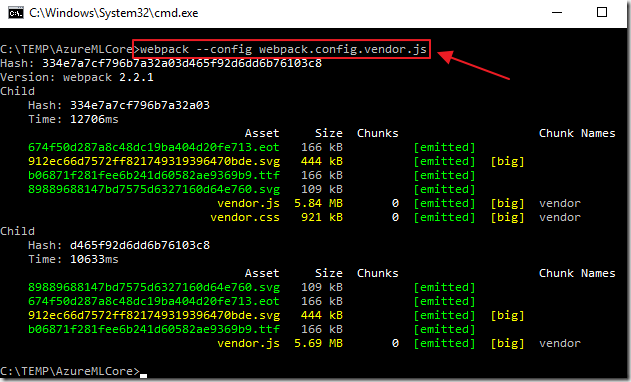This screenshot has width=631, height=382.
Task: Click the Chunk Names header under Time: 10633ms
Action: [577, 273]
